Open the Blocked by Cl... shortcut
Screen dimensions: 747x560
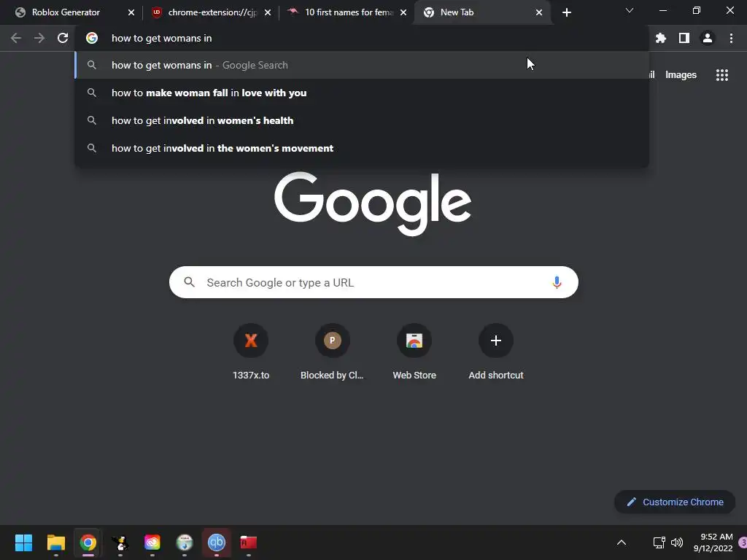pos(333,352)
